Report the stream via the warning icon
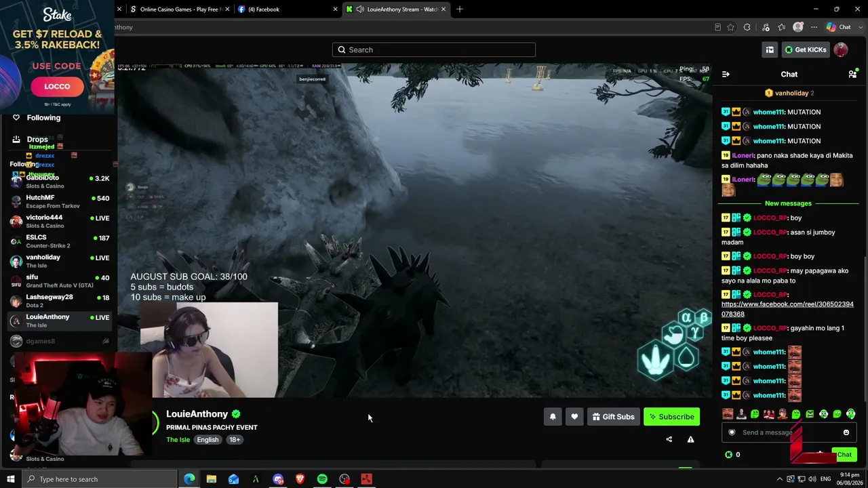Screen dimensions: 868x488 pos(690,439)
